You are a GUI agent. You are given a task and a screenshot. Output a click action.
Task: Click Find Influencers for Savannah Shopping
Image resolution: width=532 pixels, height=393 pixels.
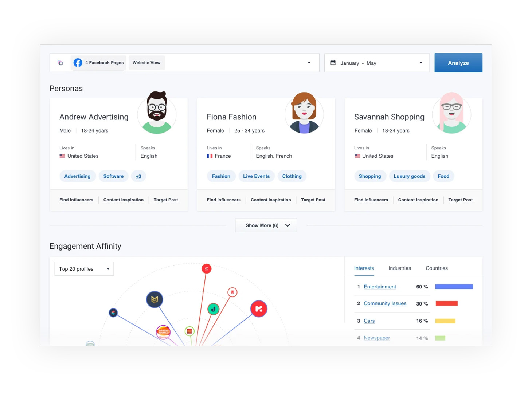371,200
